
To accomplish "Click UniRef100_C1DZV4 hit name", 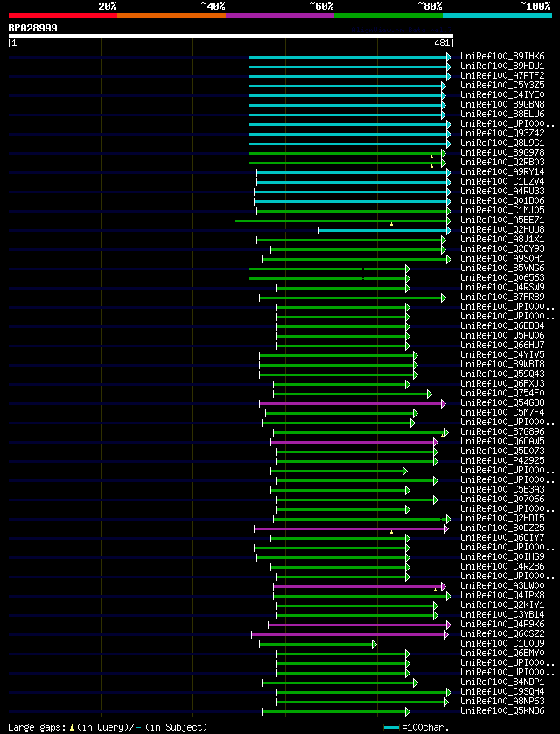I will click(502, 182).
